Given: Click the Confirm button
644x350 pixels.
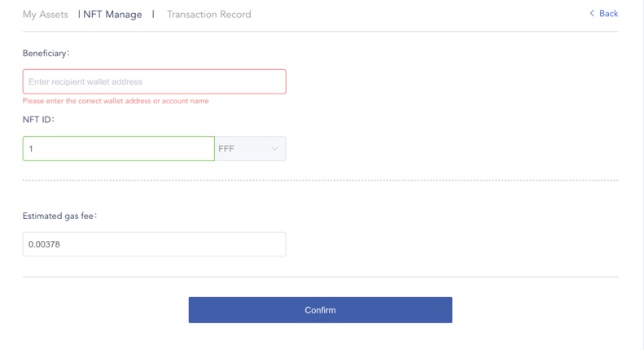Looking at the screenshot, I should pos(320,310).
